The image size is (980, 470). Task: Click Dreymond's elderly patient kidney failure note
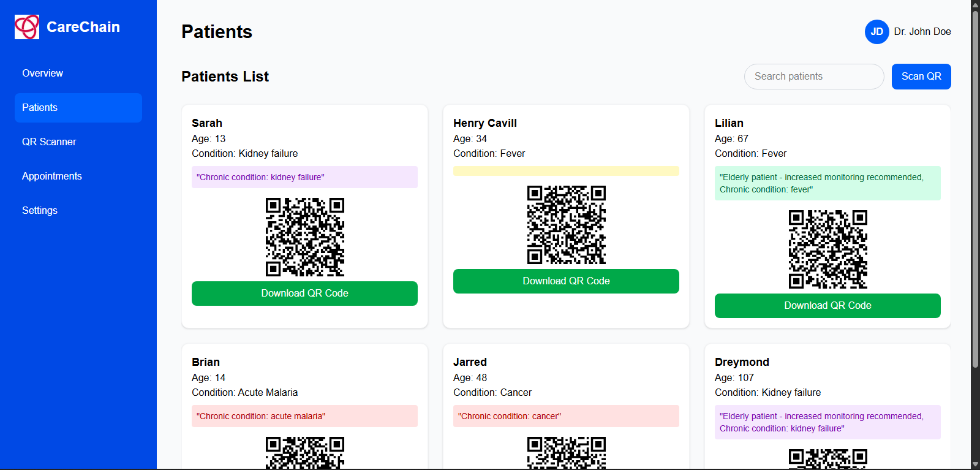pos(827,422)
